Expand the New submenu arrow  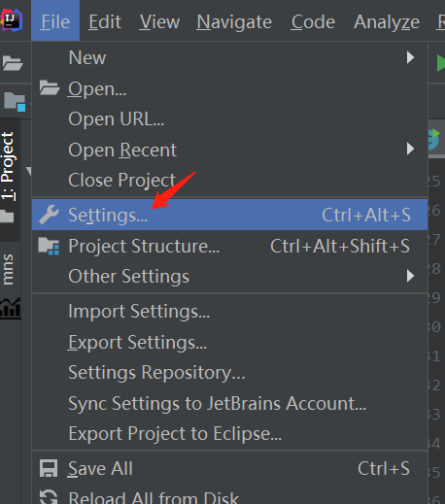pyautogui.click(x=410, y=57)
